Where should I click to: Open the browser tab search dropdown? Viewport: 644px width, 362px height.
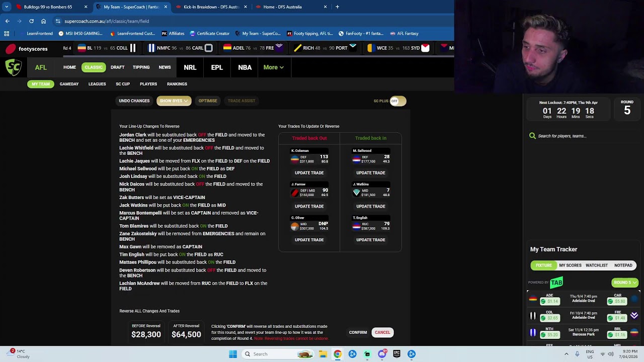[x=7, y=7]
